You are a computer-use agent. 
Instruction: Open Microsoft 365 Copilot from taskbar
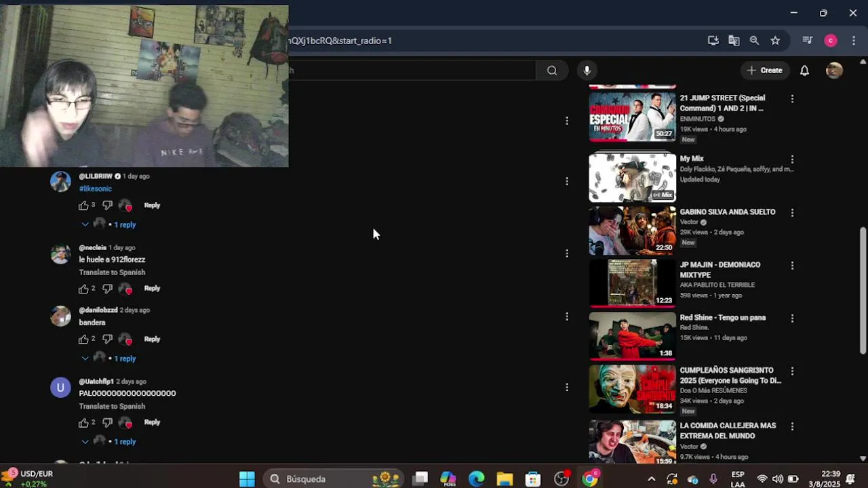(448, 479)
